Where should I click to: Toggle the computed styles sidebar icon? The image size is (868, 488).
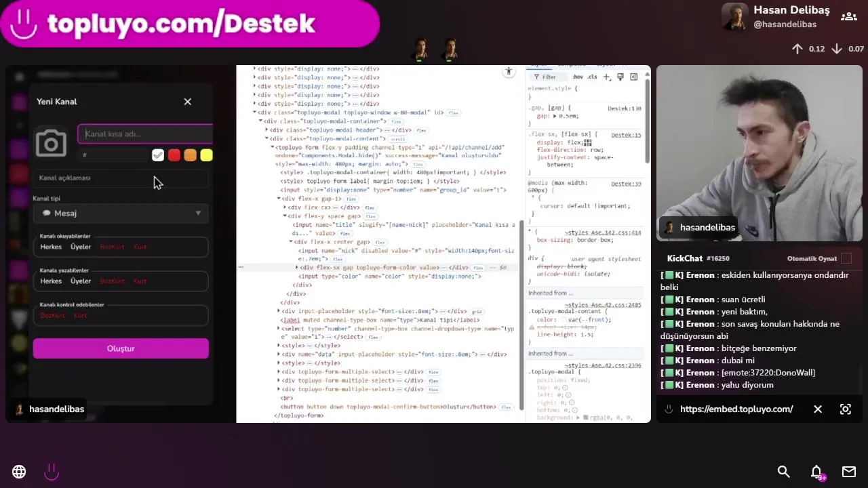click(x=634, y=77)
